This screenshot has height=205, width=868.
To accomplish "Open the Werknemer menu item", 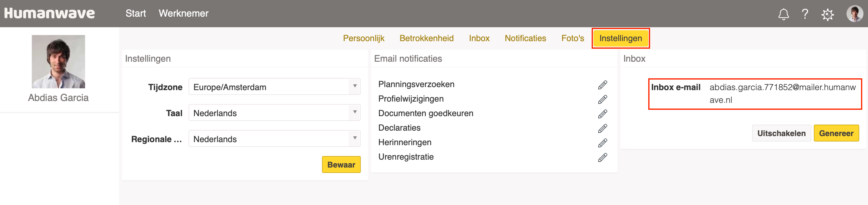I will point(184,14).
